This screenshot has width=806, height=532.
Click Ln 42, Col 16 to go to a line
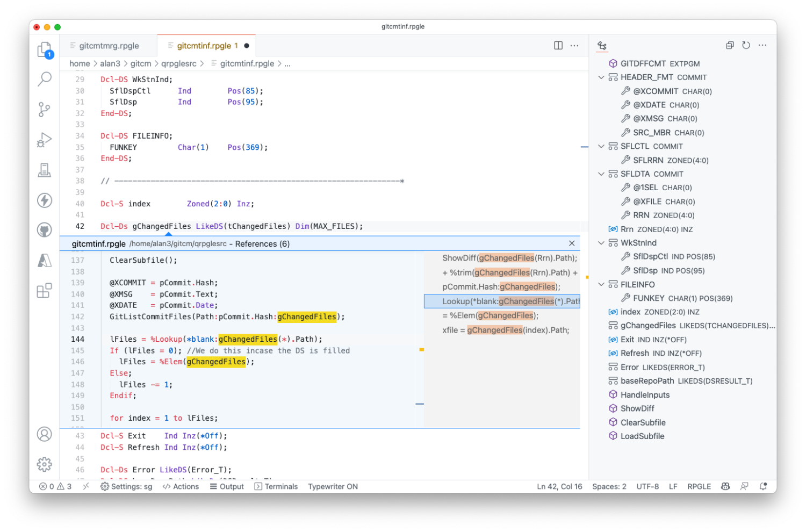click(x=559, y=486)
